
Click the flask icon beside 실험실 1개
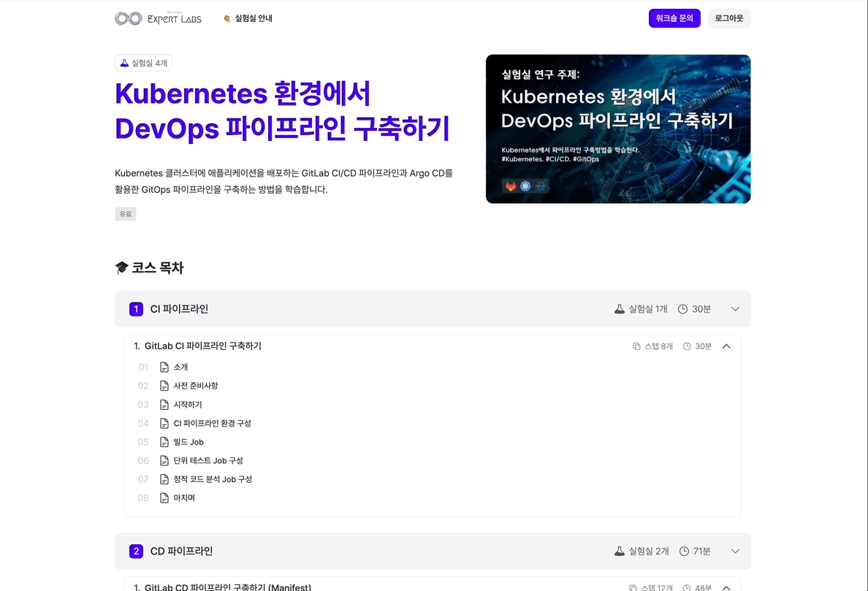(x=620, y=309)
